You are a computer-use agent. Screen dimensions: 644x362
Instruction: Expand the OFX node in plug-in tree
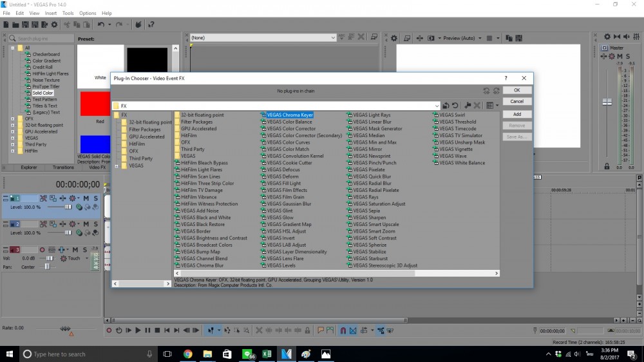pyautogui.click(x=13, y=119)
